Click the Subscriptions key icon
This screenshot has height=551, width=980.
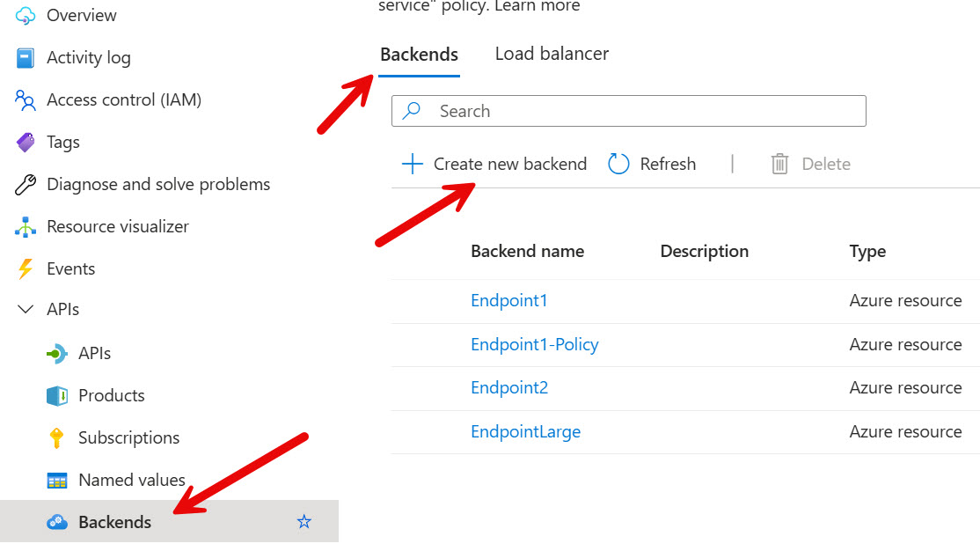click(57, 438)
